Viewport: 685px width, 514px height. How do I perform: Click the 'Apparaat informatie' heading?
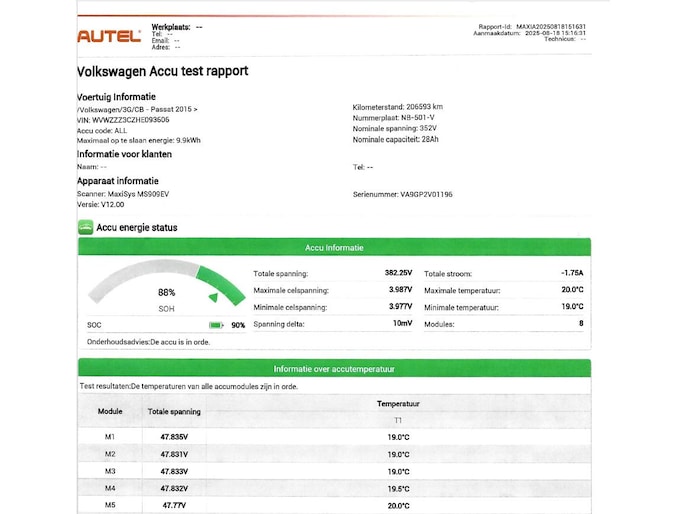click(118, 181)
